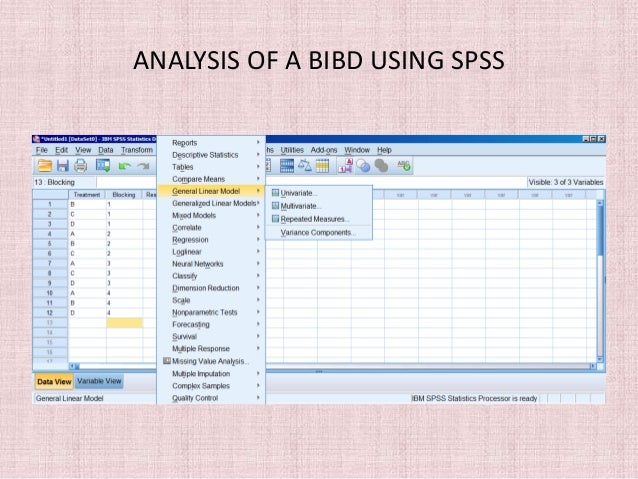Open the Utilities menu
Screen dimensions: 638x479
click(292, 150)
